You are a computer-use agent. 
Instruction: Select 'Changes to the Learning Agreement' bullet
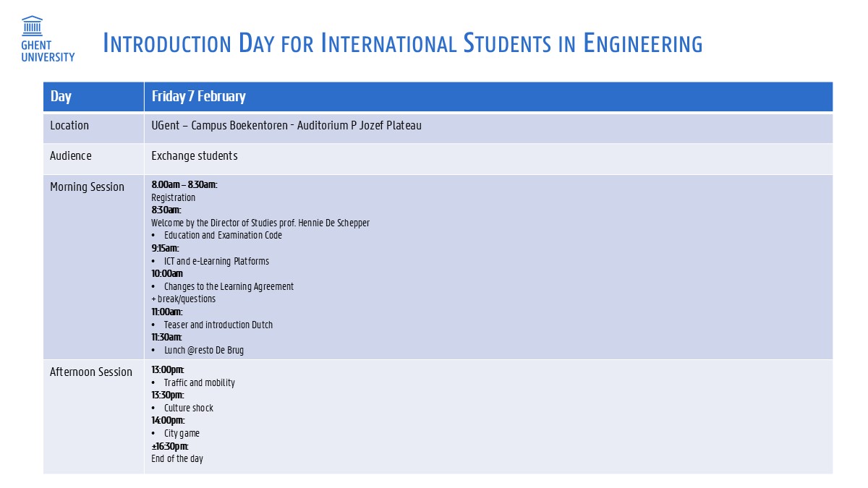229,286
